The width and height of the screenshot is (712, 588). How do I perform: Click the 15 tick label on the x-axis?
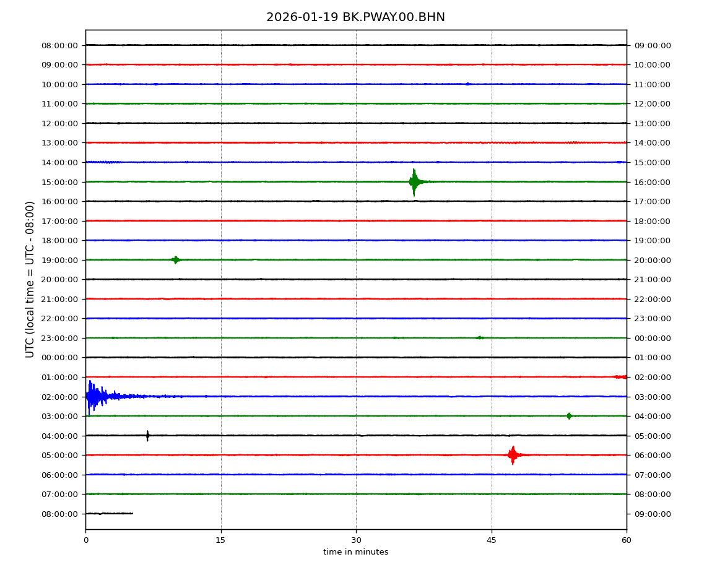pyautogui.click(x=220, y=540)
